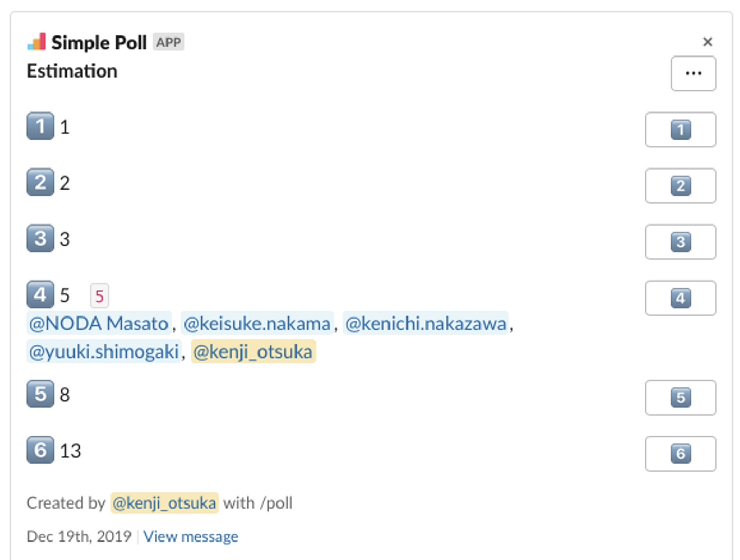Viewport: 740px width, 560px height.
Task: Click the @keisuke.nakama mention
Action: 257,324
